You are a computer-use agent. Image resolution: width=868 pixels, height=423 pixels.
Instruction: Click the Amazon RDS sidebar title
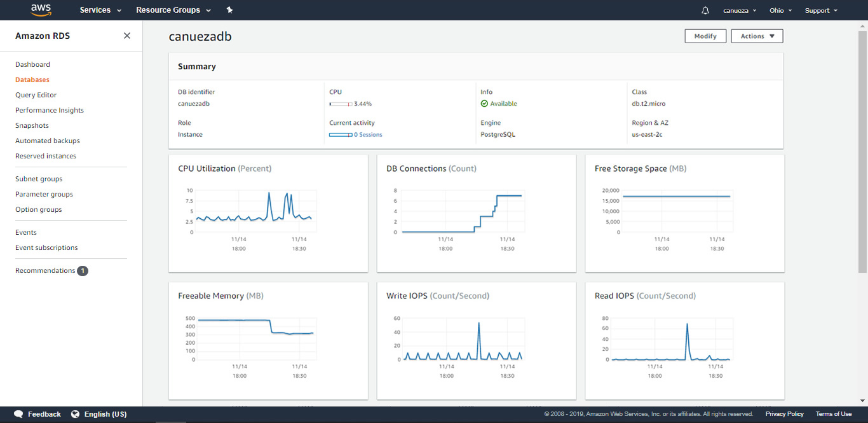coord(43,36)
